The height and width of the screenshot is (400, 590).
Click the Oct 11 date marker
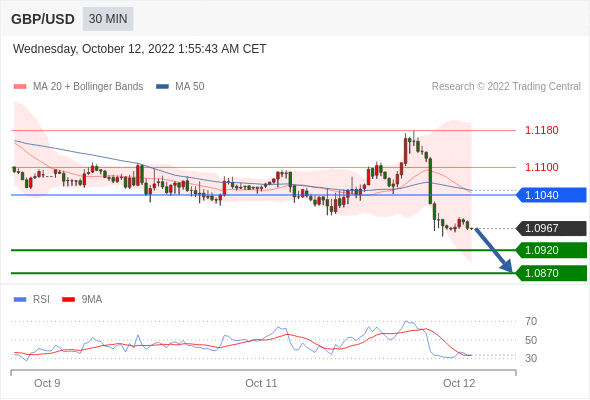(261, 383)
